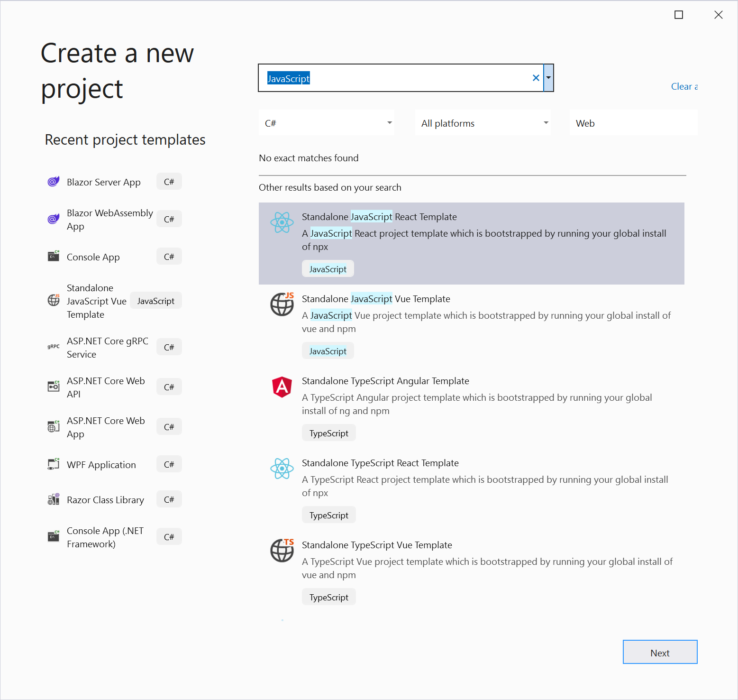
Task: Open the search history dropdown arrow
Action: [548, 78]
